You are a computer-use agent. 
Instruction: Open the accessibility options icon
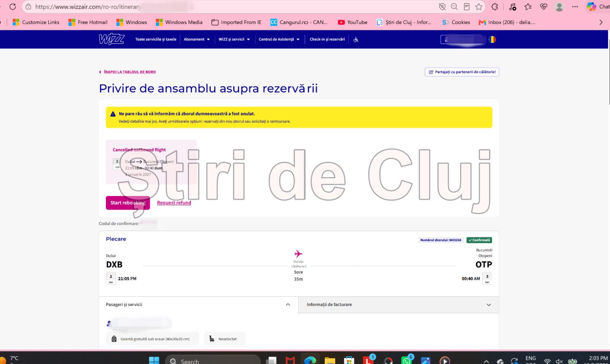pyautogui.click(x=356, y=39)
